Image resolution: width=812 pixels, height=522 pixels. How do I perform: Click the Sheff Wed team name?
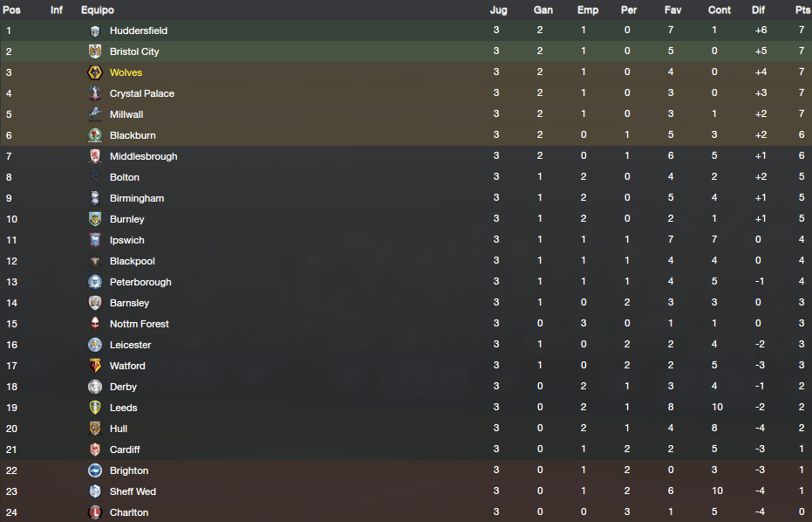coord(133,491)
